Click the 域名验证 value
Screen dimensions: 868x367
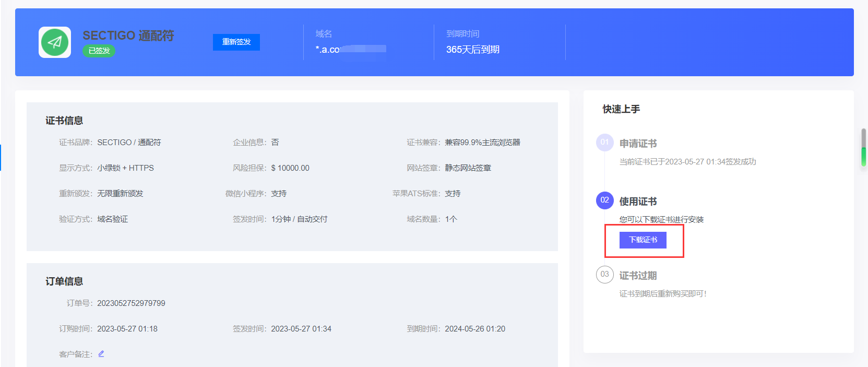[112, 219]
